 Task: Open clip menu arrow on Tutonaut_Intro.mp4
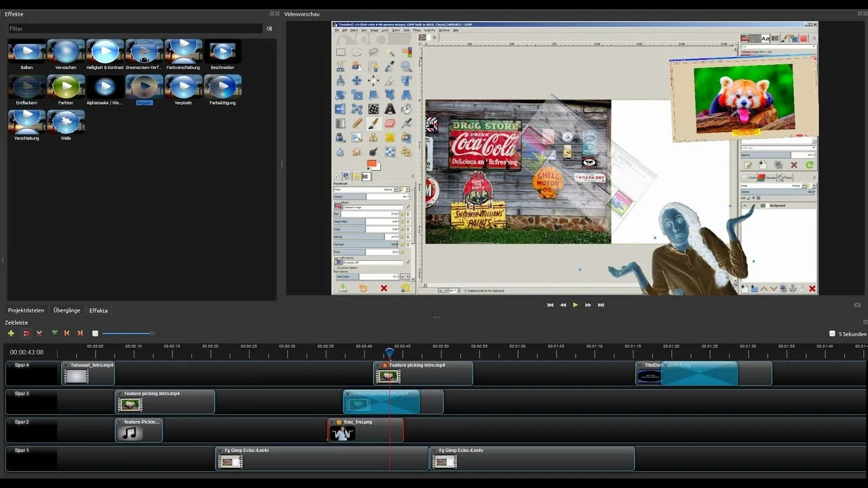point(66,365)
